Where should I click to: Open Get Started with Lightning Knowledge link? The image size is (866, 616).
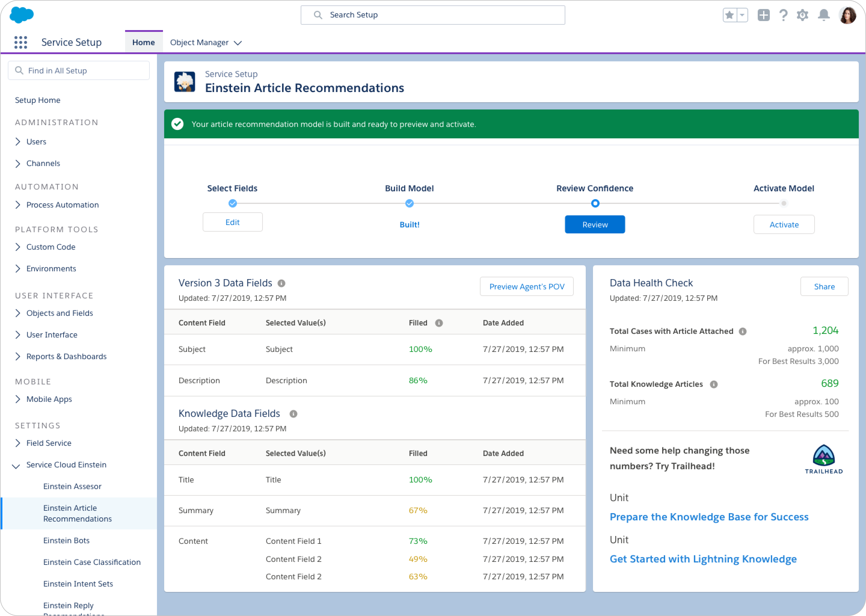[703, 559]
